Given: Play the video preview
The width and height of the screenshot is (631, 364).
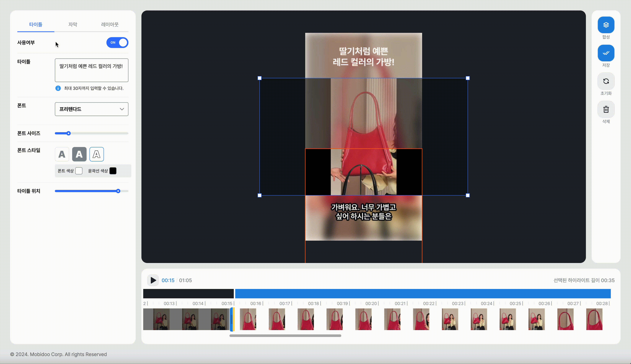Looking at the screenshot, I should [x=153, y=280].
